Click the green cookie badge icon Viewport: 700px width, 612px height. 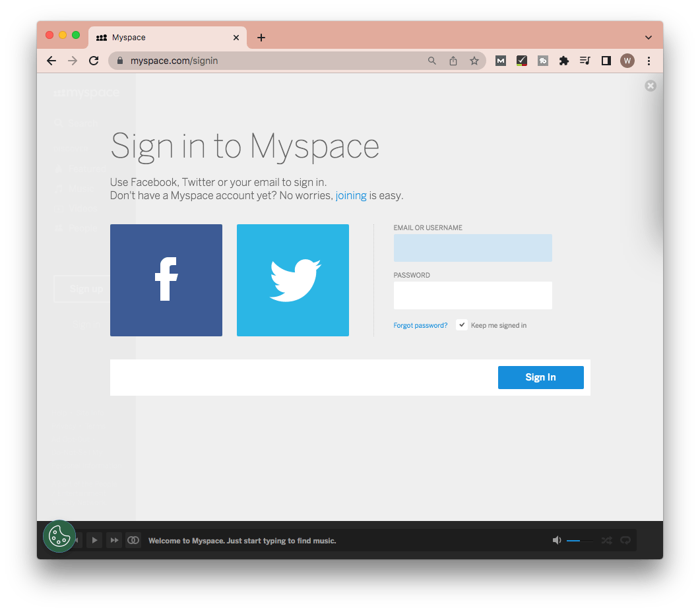(59, 536)
